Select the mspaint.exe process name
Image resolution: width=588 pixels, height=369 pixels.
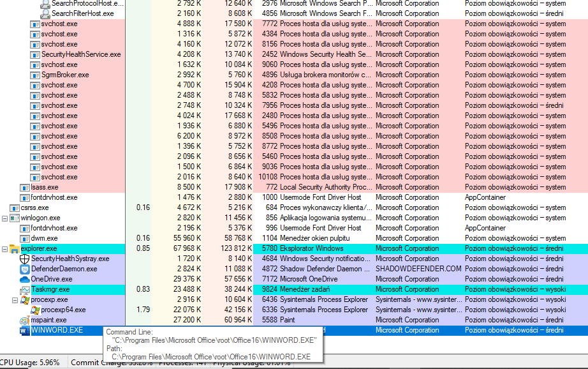[48, 320]
